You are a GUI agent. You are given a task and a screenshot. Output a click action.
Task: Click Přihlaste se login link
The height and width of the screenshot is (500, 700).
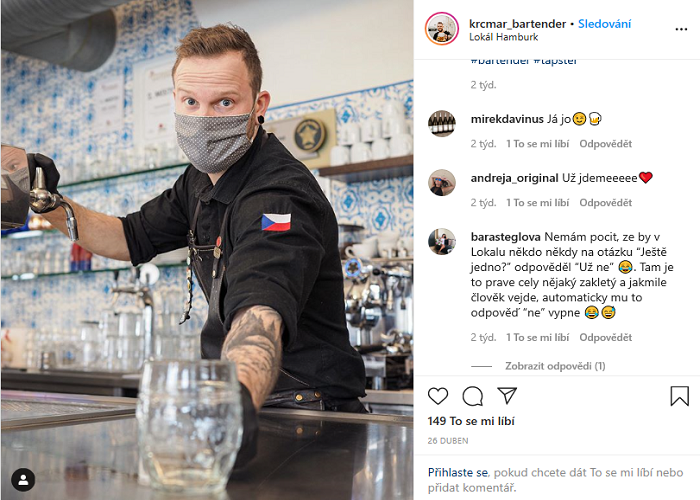(x=458, y=472)
